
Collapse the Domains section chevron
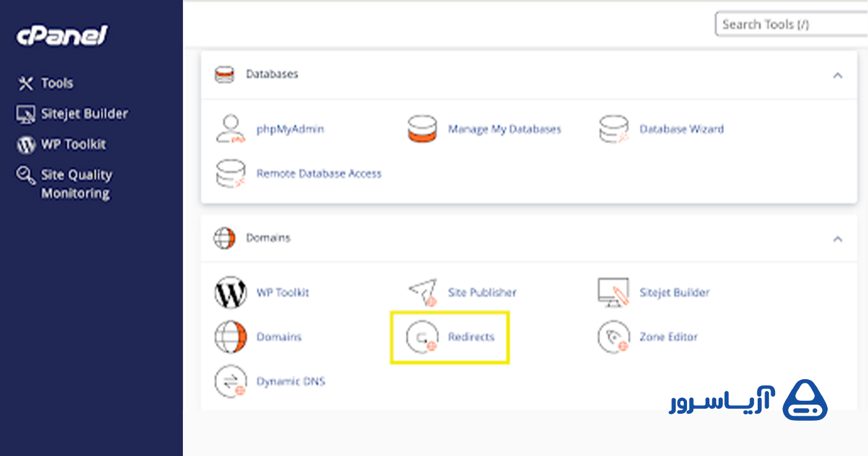(x=838, y=239)
